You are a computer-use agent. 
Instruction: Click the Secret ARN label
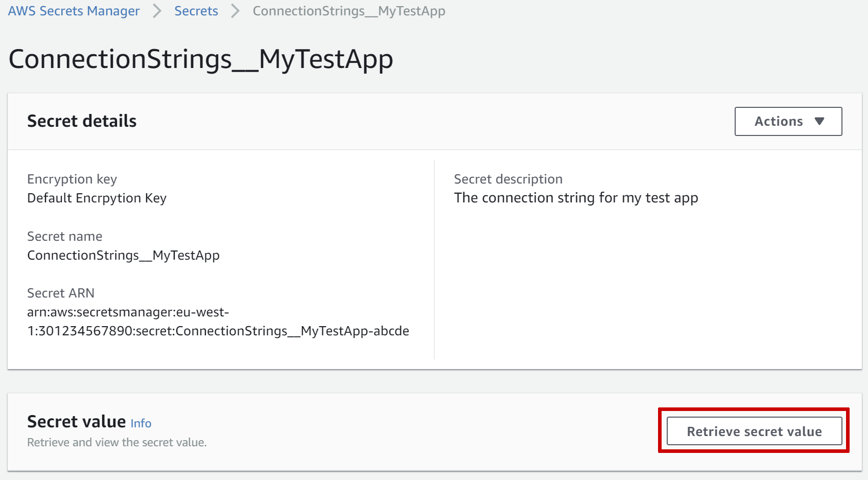61,293
